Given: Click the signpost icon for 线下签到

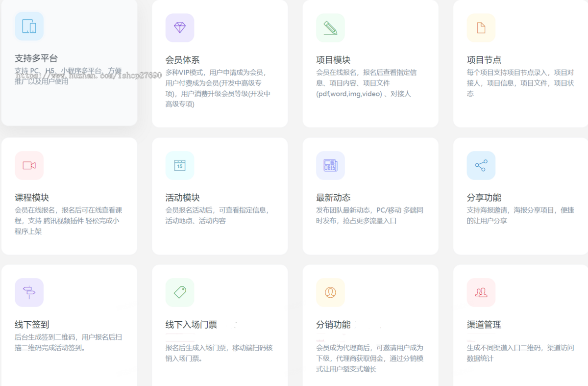Looking at the screenshot, I should pos(29,292).
